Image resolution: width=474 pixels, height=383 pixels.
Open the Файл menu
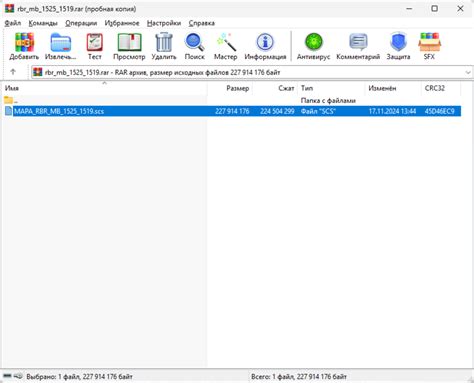[x=13, y=23]
